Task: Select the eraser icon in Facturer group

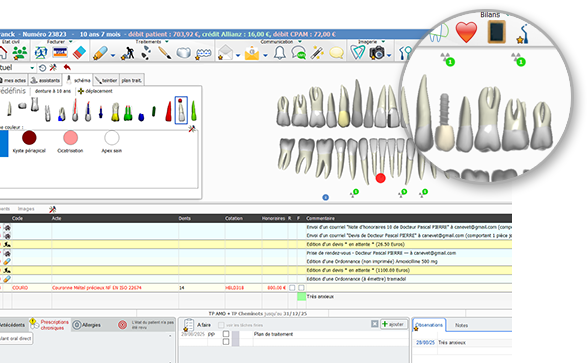Action: pyautogui.click(x=80, y=52)
